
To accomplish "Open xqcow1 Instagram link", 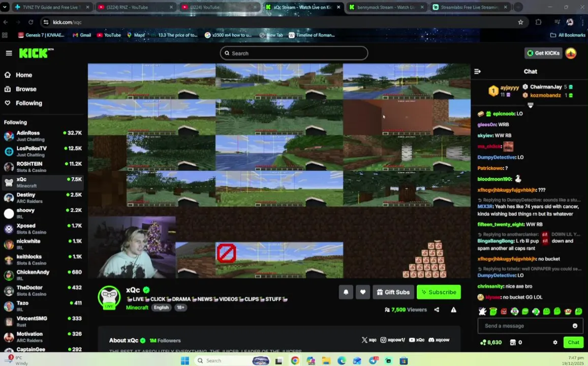I will (393, 340).
